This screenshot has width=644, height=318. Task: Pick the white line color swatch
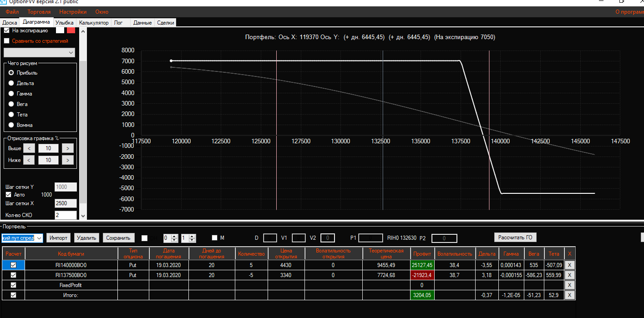pyautogui.click(x=60, y=30)
